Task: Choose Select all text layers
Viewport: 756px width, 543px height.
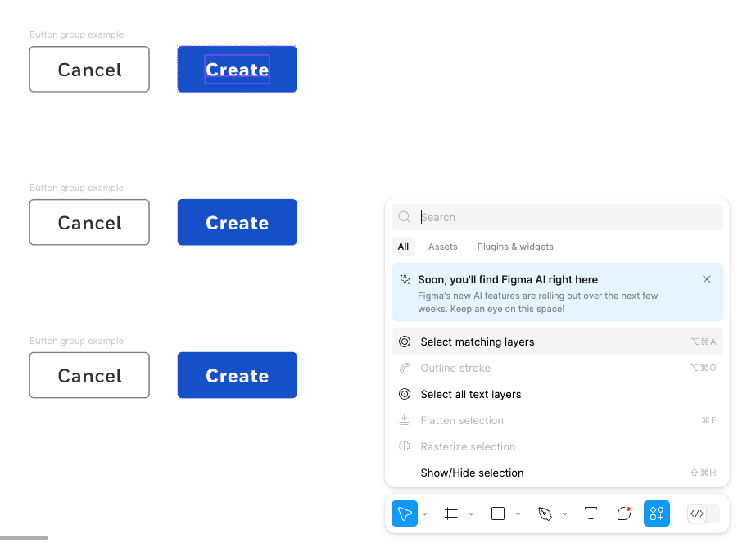Action: click(557, 394)
